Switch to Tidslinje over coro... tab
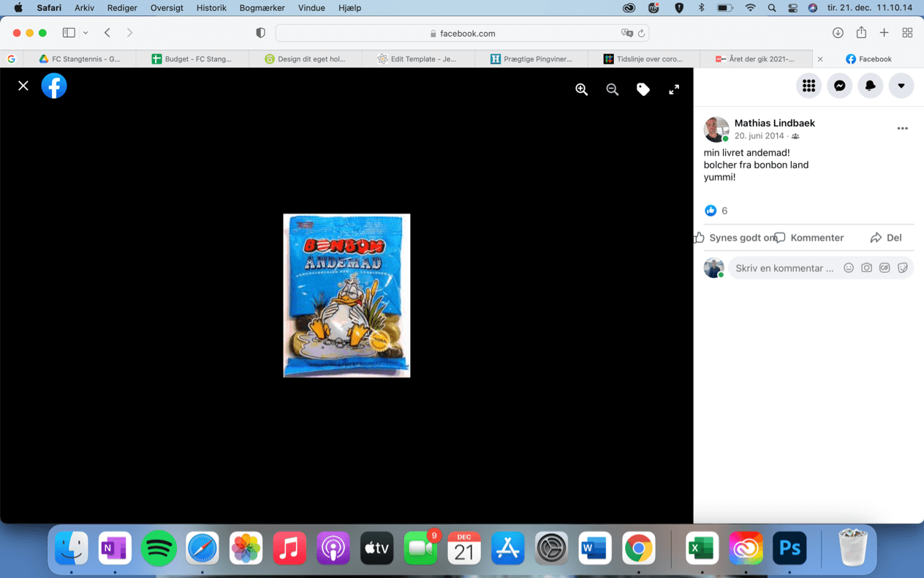Viewport: 924px width, 578px height. pos(644,59)
